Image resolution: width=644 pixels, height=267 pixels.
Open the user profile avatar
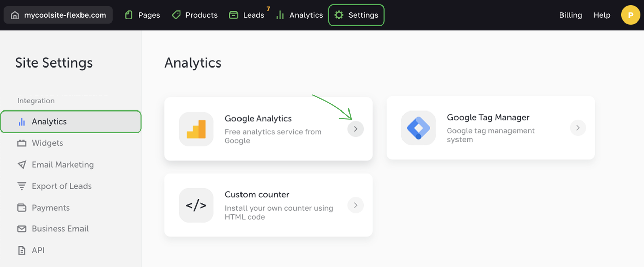coord(630,15)
